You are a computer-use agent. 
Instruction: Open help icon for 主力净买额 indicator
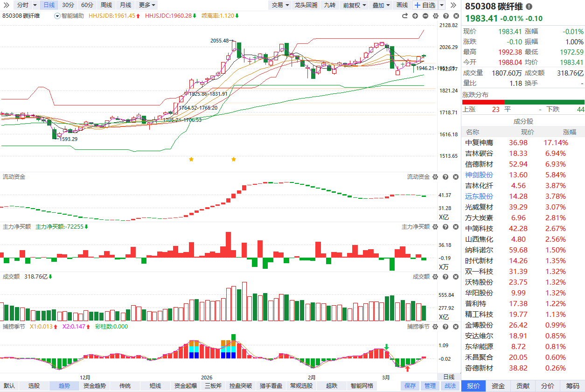(445, 227)
